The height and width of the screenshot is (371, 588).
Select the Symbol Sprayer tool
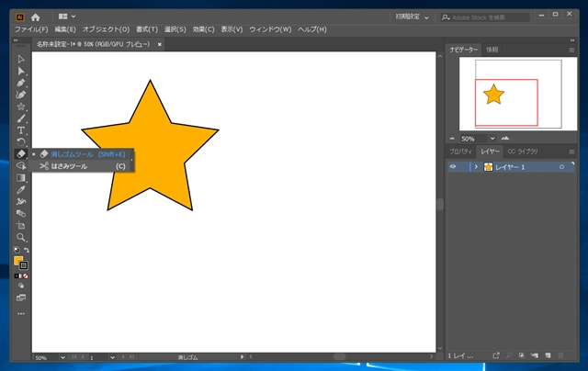[21, 202]
